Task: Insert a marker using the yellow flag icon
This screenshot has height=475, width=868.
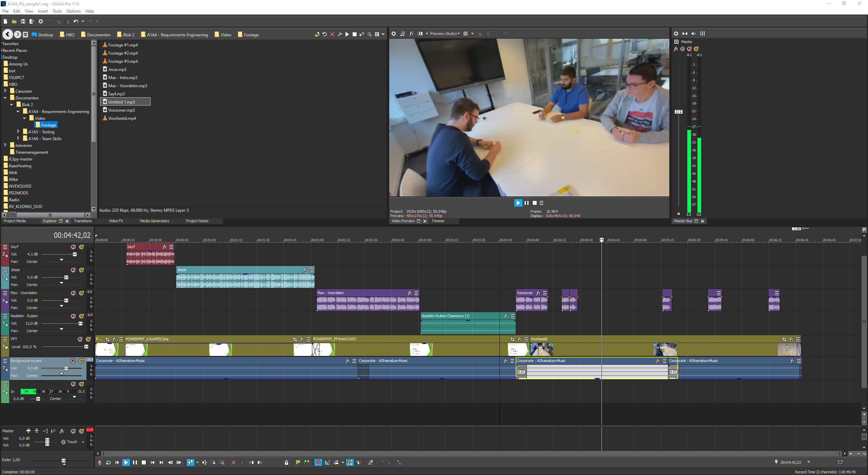Action: pos(298,462)
